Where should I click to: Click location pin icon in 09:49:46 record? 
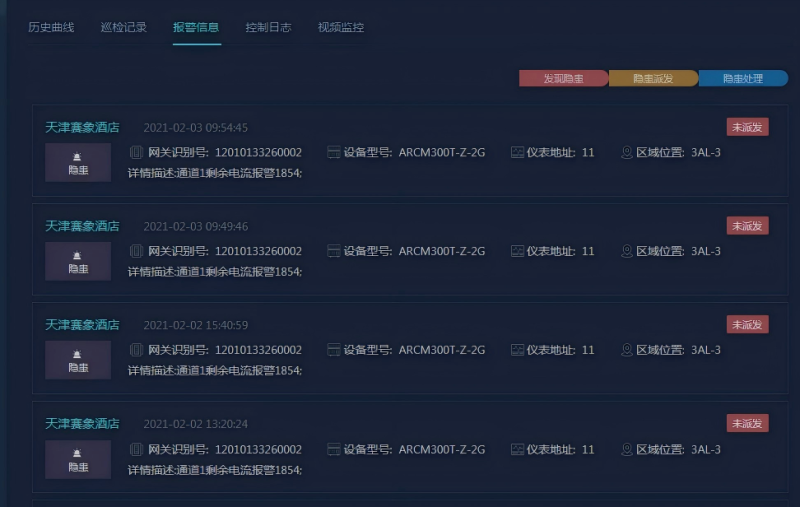tap(627, 251)
